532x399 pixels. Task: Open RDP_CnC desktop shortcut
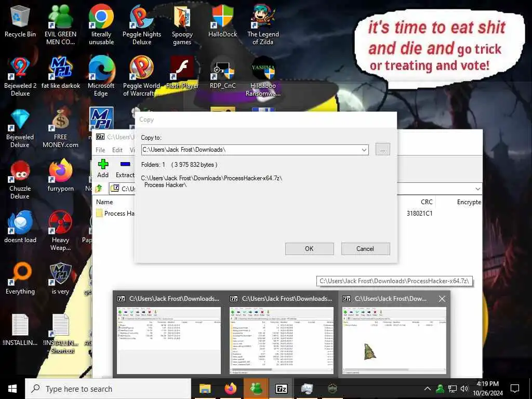click(222, 73)
